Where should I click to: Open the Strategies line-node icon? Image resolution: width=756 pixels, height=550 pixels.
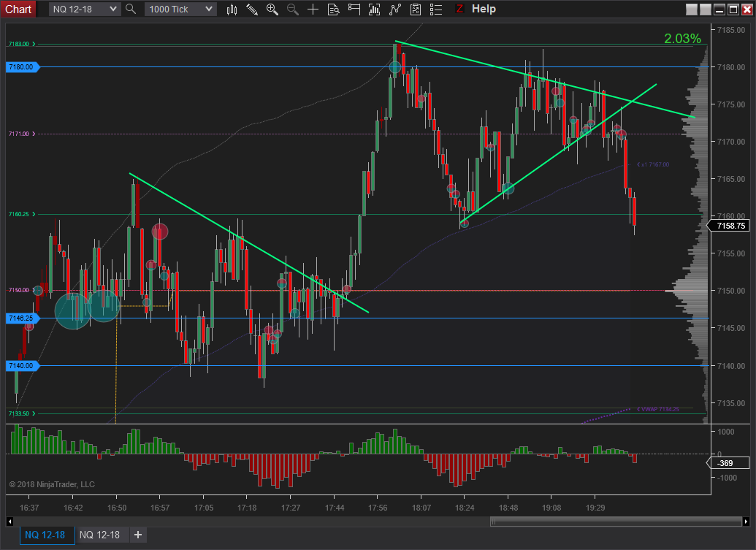coord(395,9)
